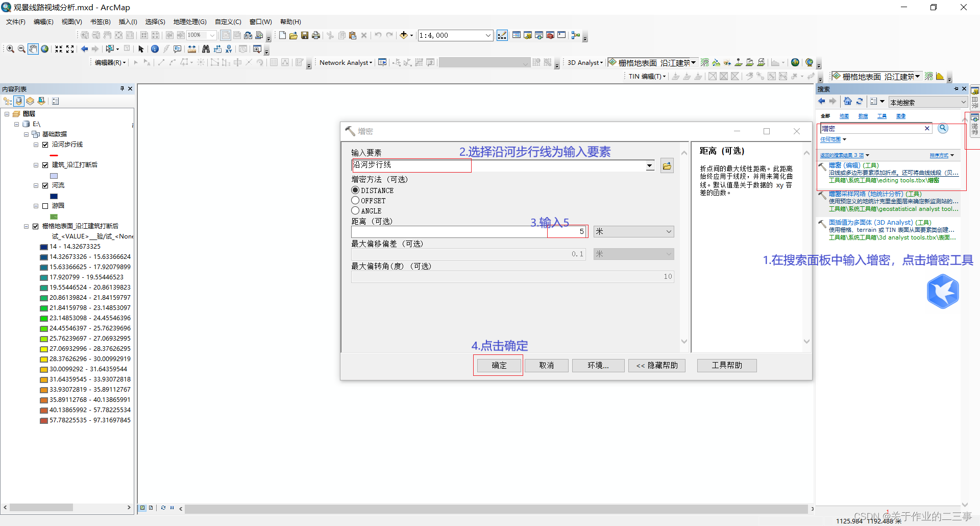
Task: Collapse the 基础数据 group in contents
Action: [26, 134]
